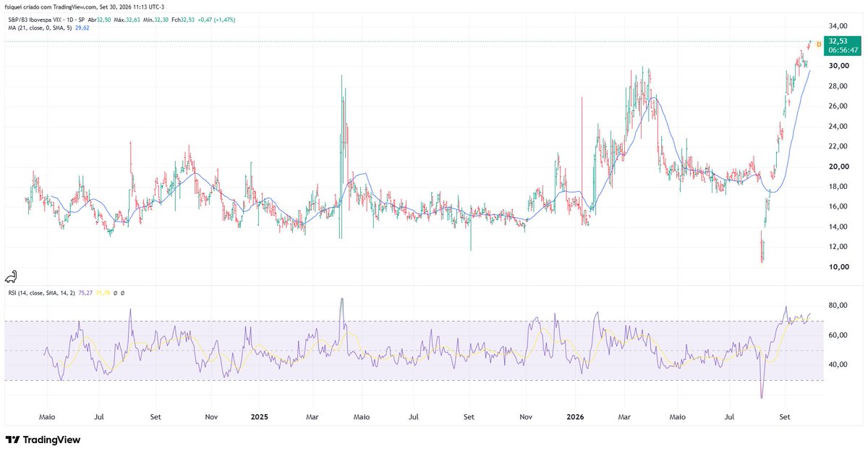Click the 40,00 RSI axis label
The height and width of the screenshot is (454, 868).
838,365
